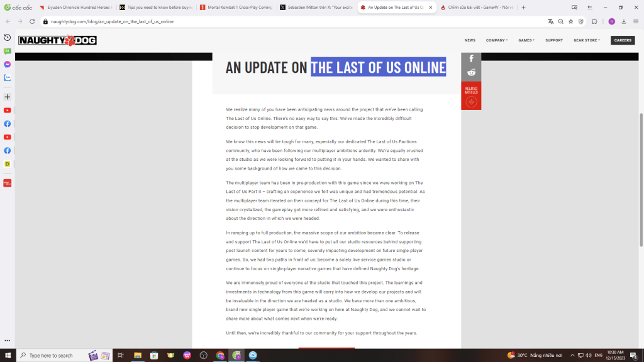644x362 pixels.
Task: Click the Messenger icon in the browser sidebar
Action: click(7, 63)
